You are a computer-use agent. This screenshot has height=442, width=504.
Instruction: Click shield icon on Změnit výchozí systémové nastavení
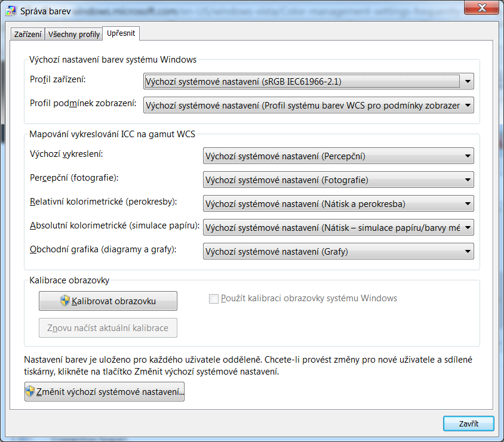(x=30, y=392)
